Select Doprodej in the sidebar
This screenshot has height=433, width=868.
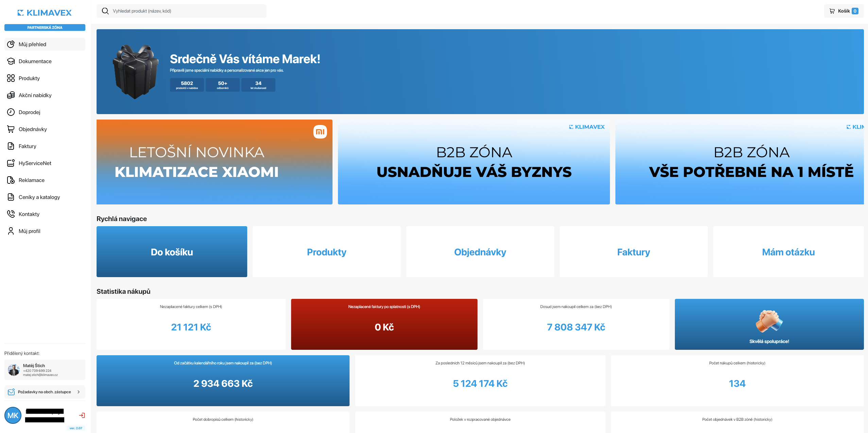[45, 112]
